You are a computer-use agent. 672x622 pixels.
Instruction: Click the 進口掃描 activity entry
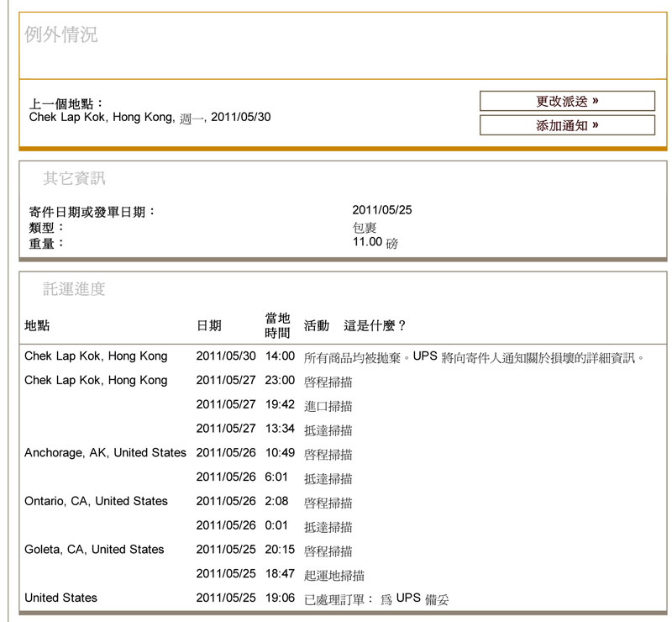pos(328,406)
